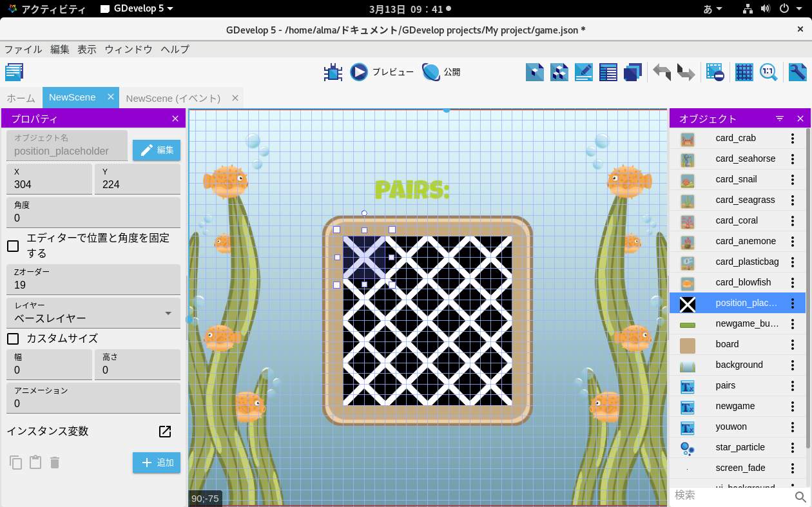Image resolution: width=812 pixels, height=507 pixels.
Task: Close the NewScene tab
Action: (x=111, y=97)
